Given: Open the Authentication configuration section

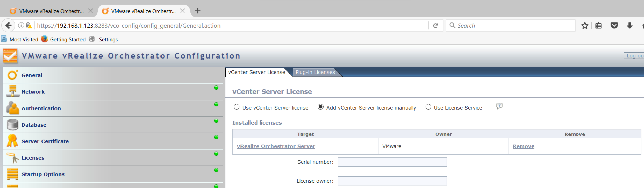Looking at the screenshot, I should pos(113,108).
